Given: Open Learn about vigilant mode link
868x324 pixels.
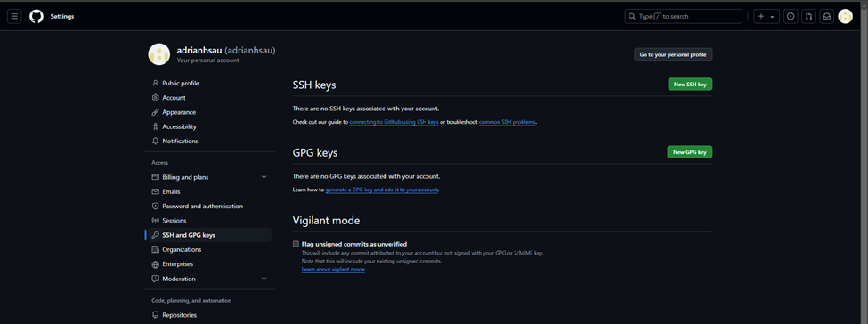Looking at the screenshot, I should pos(333,269).
